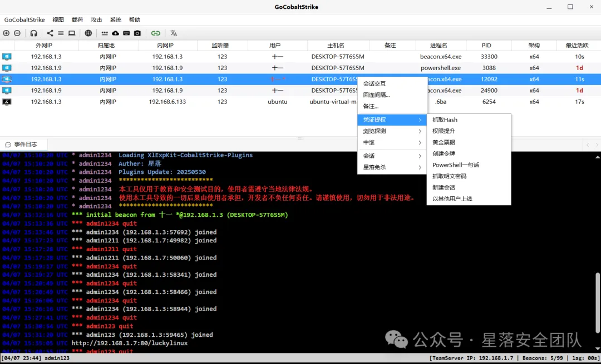Sort by the 外网IP column header
Viewport: 601px width, 364px height.
click(46, 45)
